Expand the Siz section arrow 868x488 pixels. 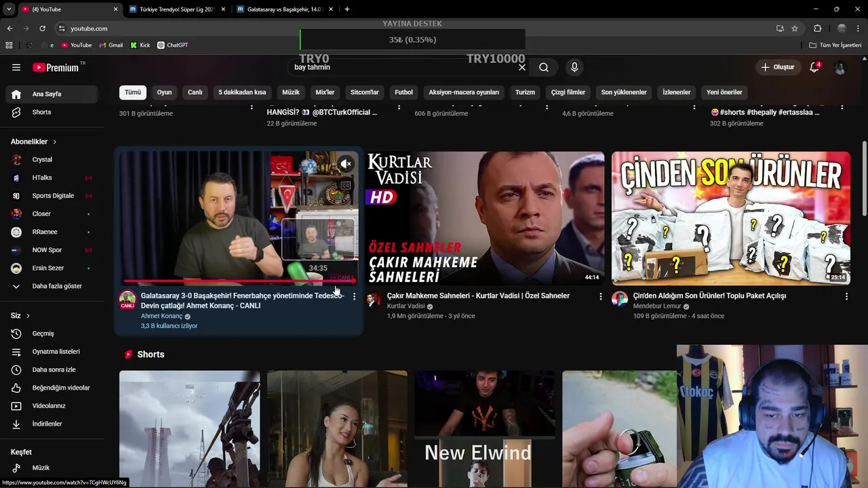[28, 316]
